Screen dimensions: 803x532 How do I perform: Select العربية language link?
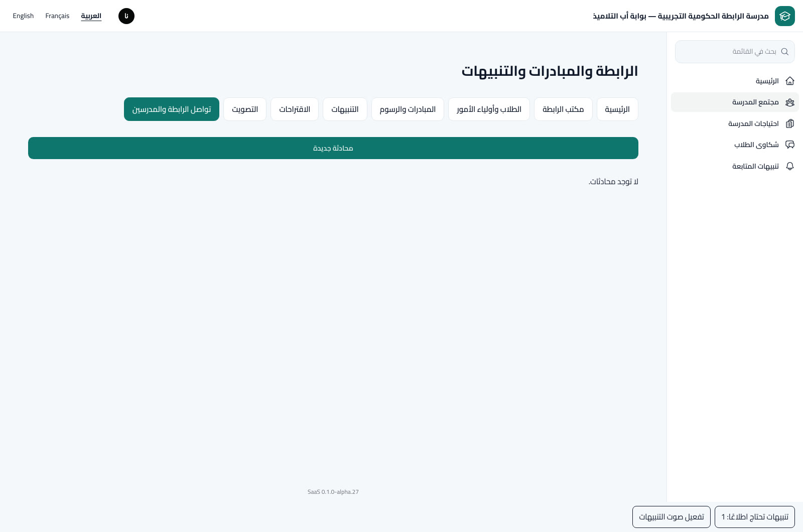coord(91,16)
